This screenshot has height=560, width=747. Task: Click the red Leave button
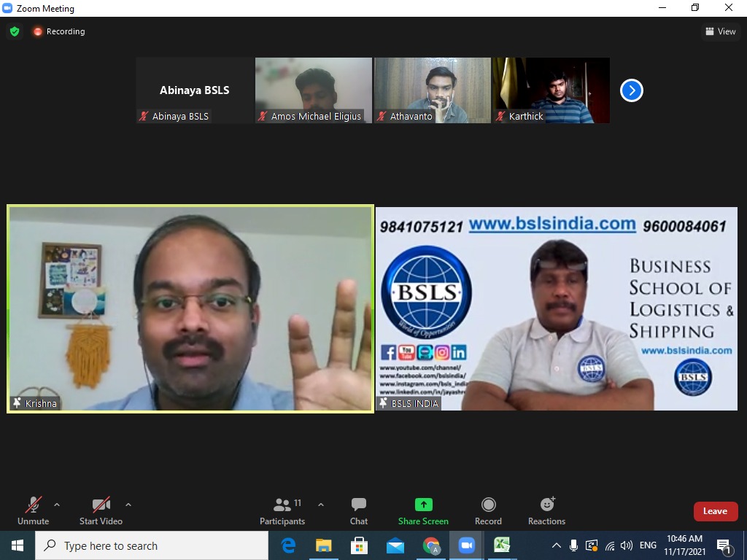[x=716, y=511]
